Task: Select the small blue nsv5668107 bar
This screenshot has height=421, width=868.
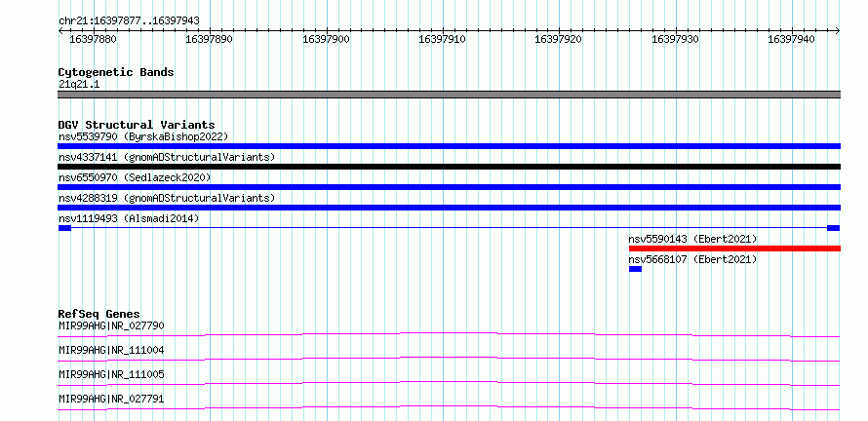Action: (x=635, y=269)
